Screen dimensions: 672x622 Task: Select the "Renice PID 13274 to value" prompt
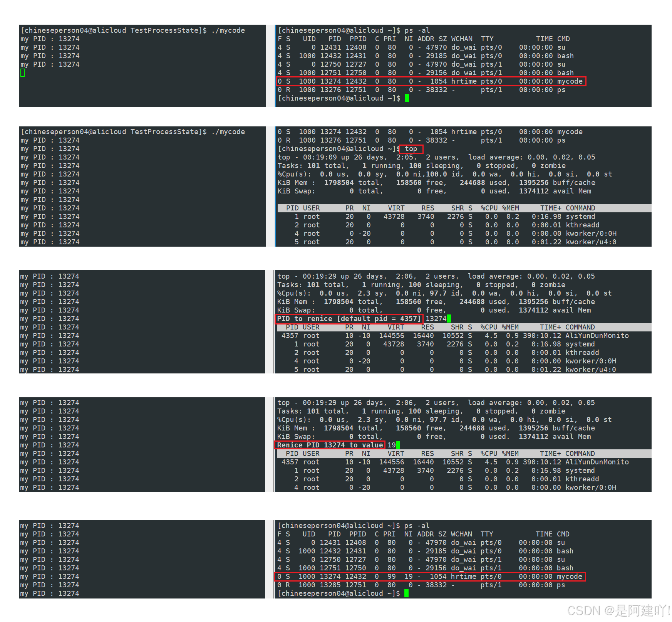point(330,445)
